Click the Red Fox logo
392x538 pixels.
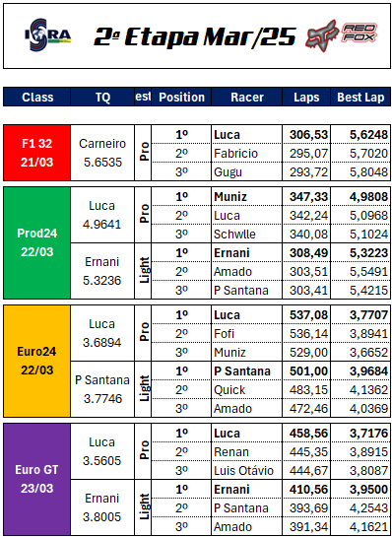tap(342, 35)
